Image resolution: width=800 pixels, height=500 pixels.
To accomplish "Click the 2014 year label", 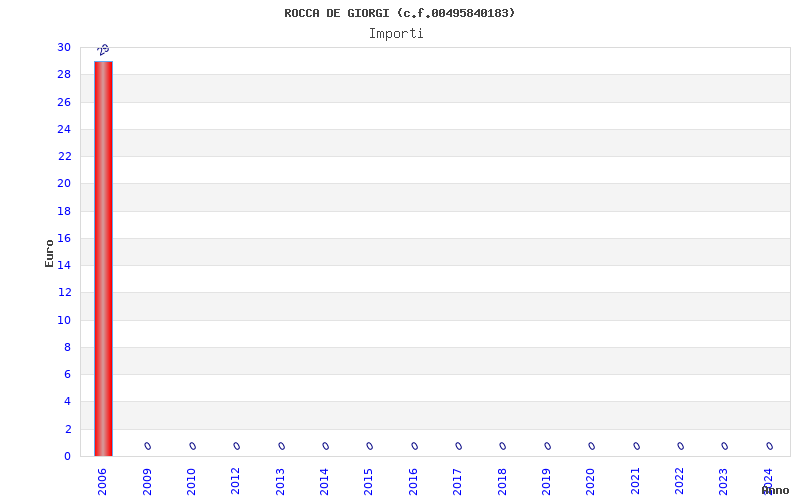I will click(x=324, y=482).
